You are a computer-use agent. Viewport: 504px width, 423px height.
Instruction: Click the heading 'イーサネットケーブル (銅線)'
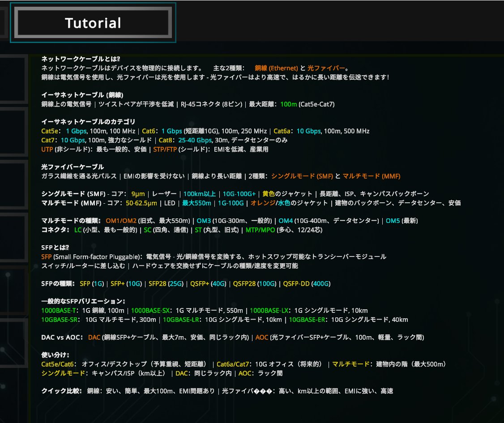point(82,95)
